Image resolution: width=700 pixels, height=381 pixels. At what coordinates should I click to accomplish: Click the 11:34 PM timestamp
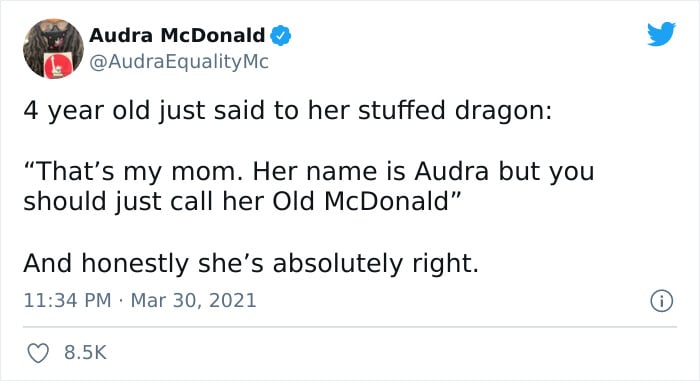[67, 300]
